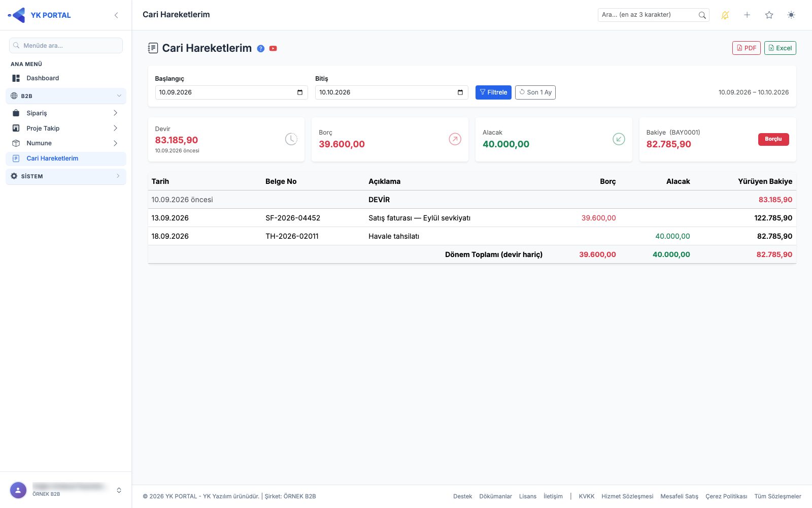The width and height of the screenshot is (812, 508).
Task: Reset range with Son 1 Ay button
Action: pyautogui.click(x=535, y=92)
